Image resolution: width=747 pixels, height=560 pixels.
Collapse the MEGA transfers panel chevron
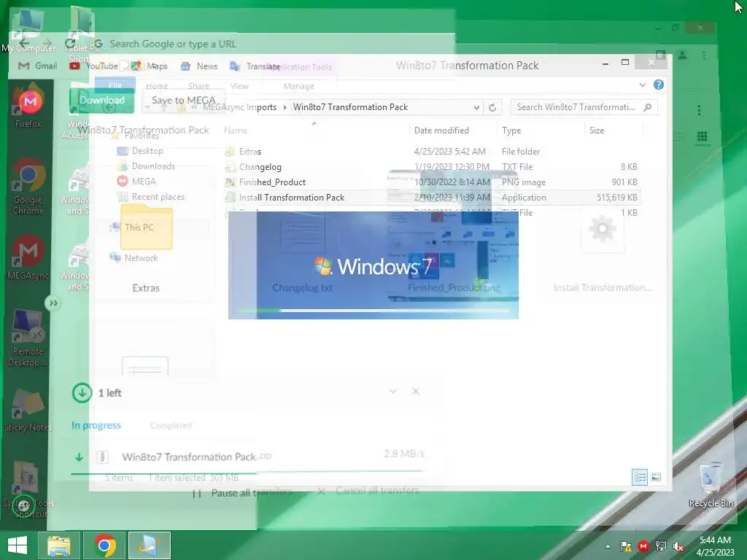point(393,392)
